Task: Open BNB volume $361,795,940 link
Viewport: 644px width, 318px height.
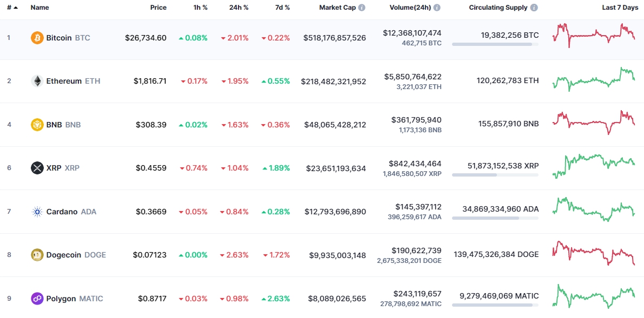Action: click(x=417, y=120)
